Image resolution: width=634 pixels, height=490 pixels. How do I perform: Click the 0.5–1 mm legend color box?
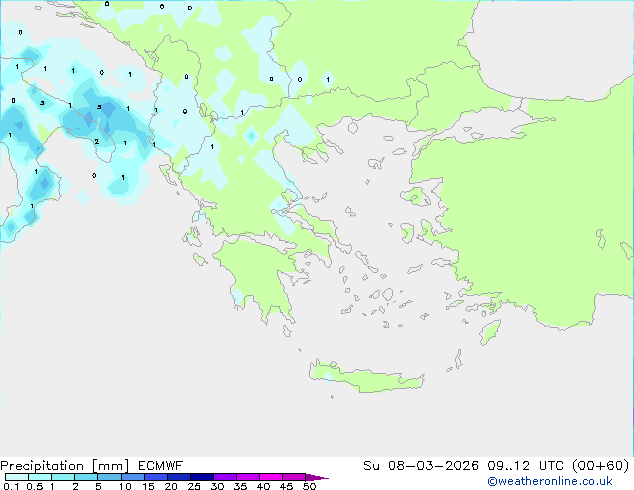tap(40, 477)
